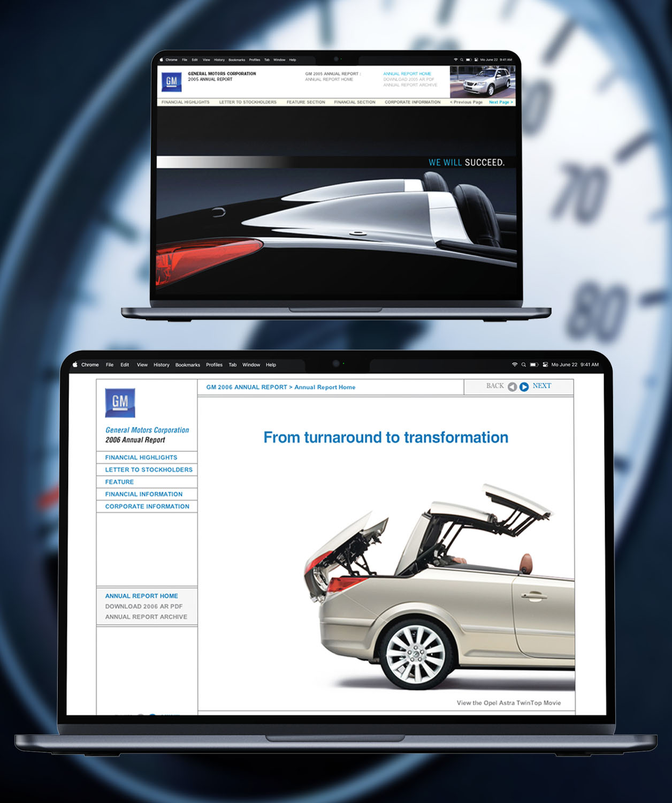672x803 pixels.
Task: Click Previous Page in the 2005 report
Action: click(x=467, y=102)
